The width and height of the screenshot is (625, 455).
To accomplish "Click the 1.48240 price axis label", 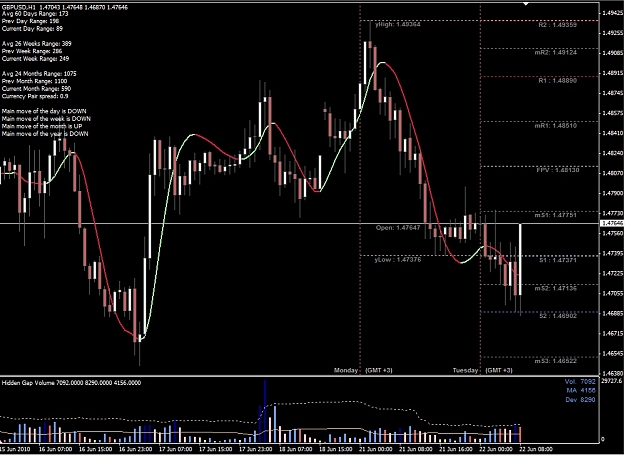I will pyautogui.click(x=613, y=153).
